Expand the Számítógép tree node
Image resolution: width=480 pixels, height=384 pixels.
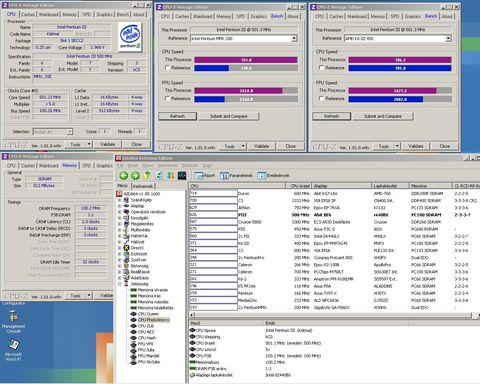pyautogui.click(x=119, y=200)
